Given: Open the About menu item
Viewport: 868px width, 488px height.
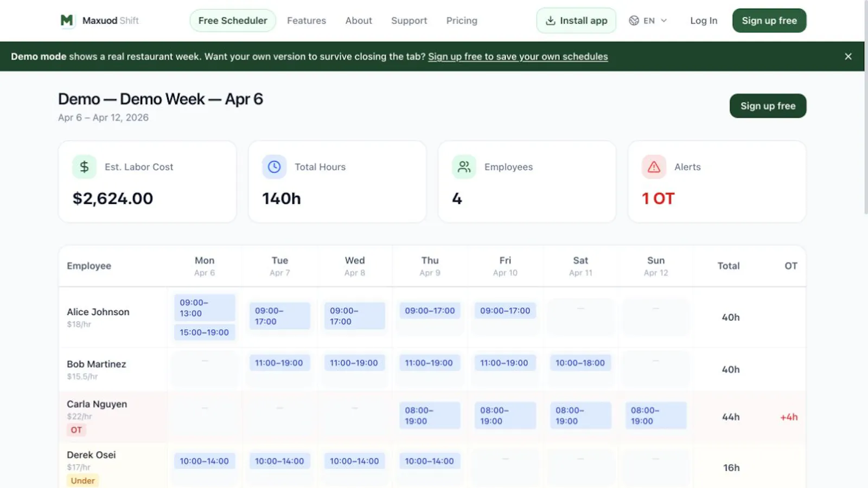Looking at the screenshot, I should tap(359, 21).
